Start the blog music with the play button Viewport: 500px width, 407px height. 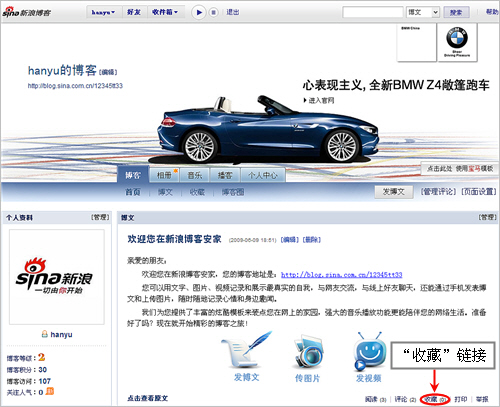199,13
